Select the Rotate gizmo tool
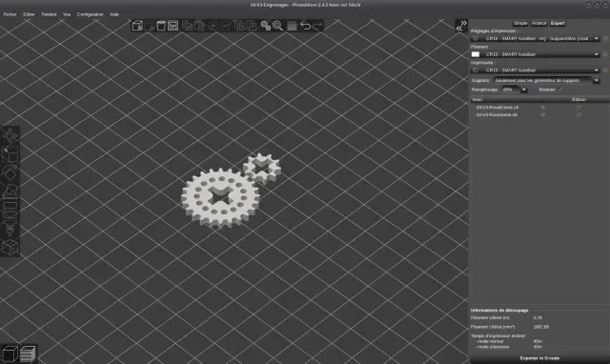610x364 pixels. (x=10, y=172)
